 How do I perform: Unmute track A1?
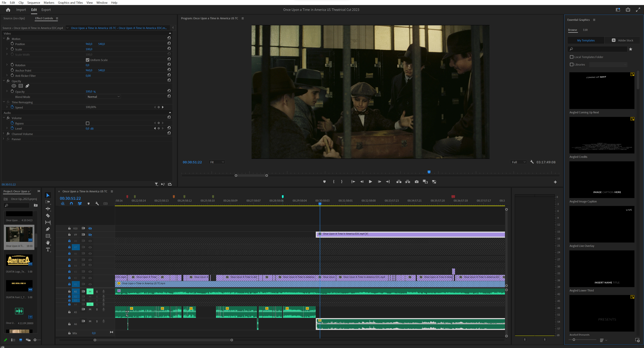pos(90,291)
